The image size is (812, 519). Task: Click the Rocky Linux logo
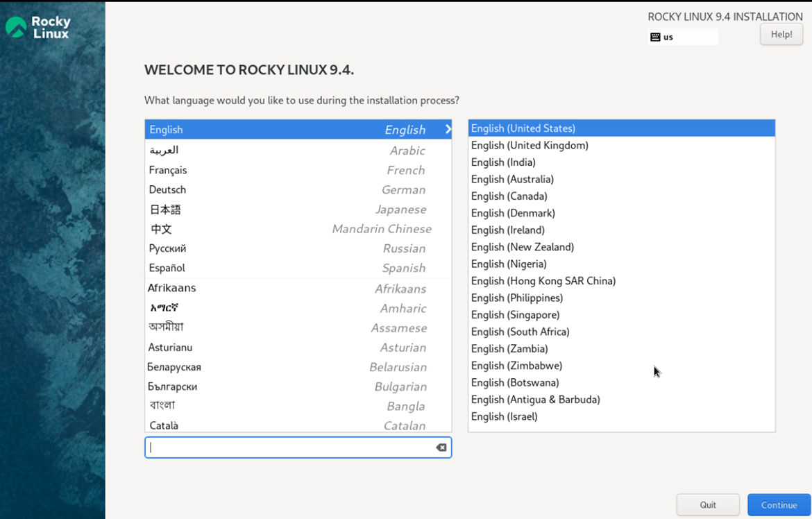coord(37,27)
